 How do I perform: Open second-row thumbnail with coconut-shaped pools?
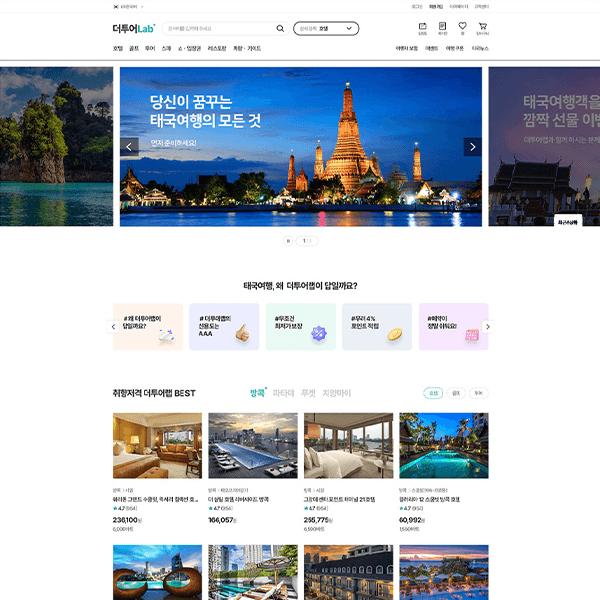[x=157, y=572]
